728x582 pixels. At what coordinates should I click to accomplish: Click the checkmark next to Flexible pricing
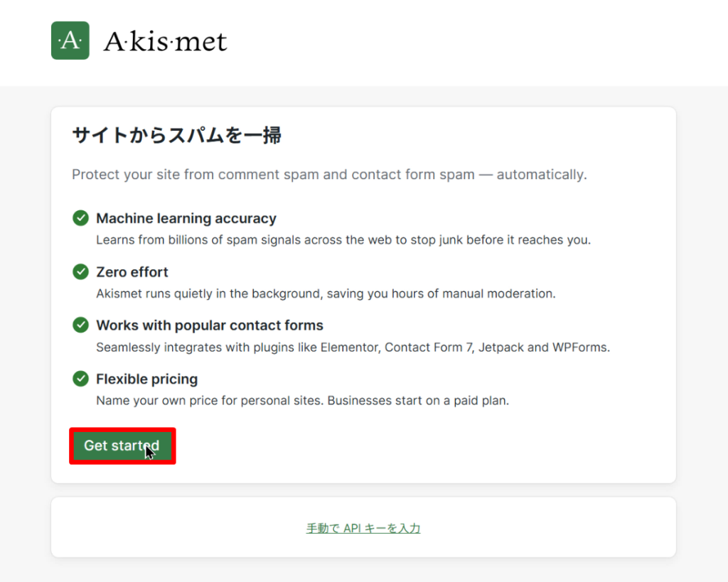click(x=80, y=379)
